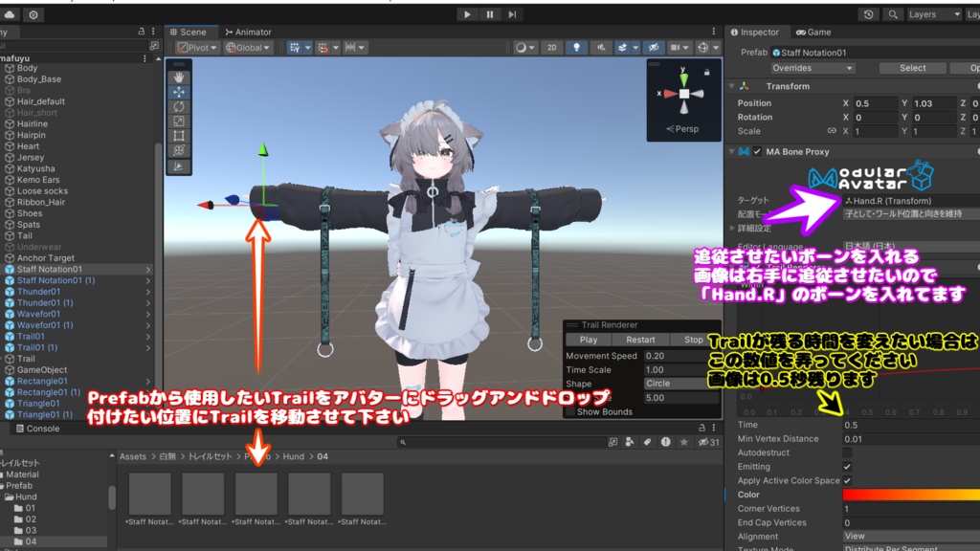This screenshot has height=551, width=980.
Task: Open scene camera settings icon
Action: 675,48
